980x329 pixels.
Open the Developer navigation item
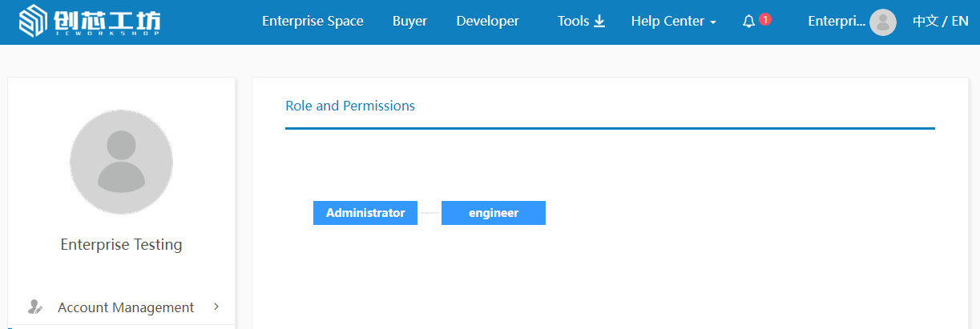tap(487, 22)
